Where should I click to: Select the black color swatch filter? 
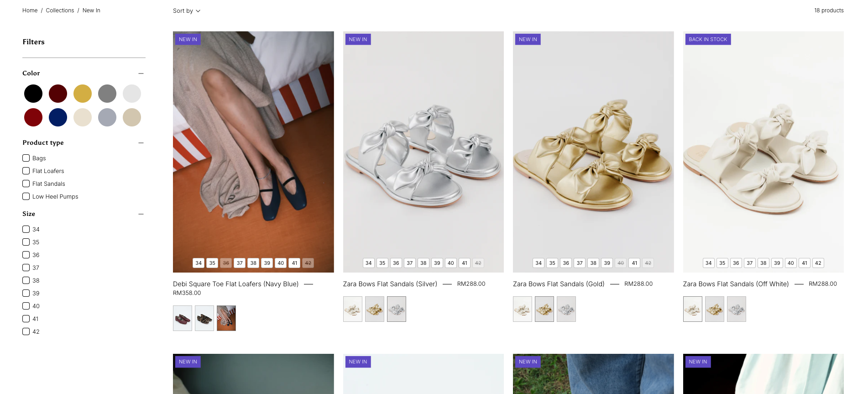pyautogui.click(x=33, y=94)
